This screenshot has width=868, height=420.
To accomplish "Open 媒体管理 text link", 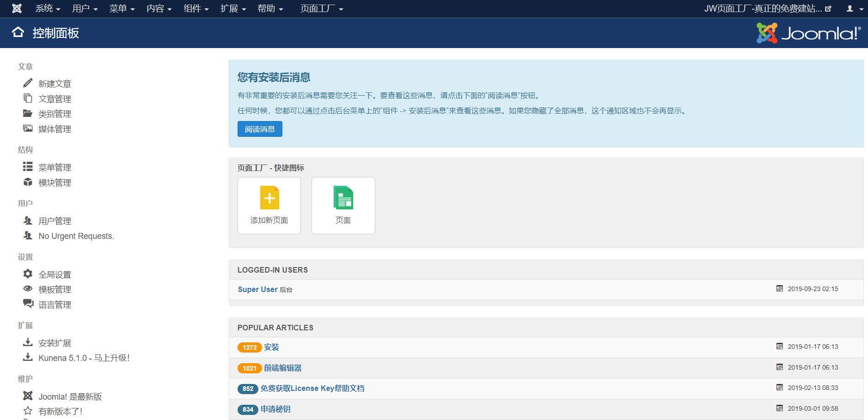I will point(55,129).
